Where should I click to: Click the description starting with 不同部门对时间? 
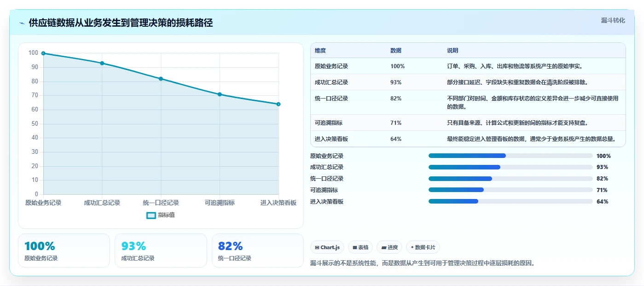[x=533, y=102]
